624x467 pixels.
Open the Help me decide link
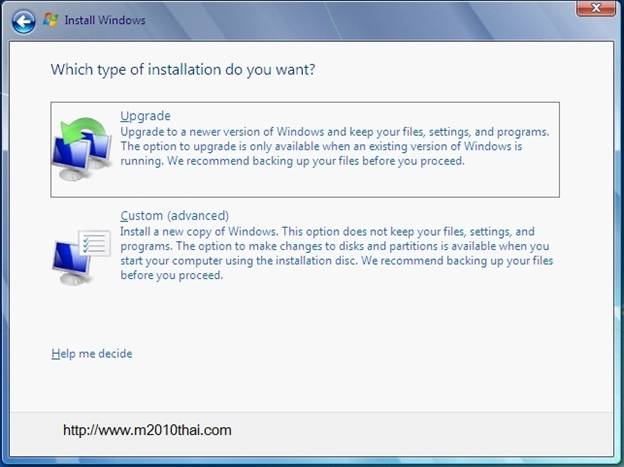[x=92, y=354]
